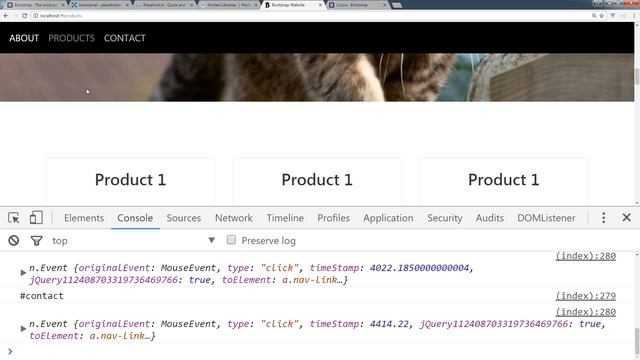Select the DOMListener tab
Image resolution: width=640 pixels, height=360 pixels.
(x=546, y=218)
